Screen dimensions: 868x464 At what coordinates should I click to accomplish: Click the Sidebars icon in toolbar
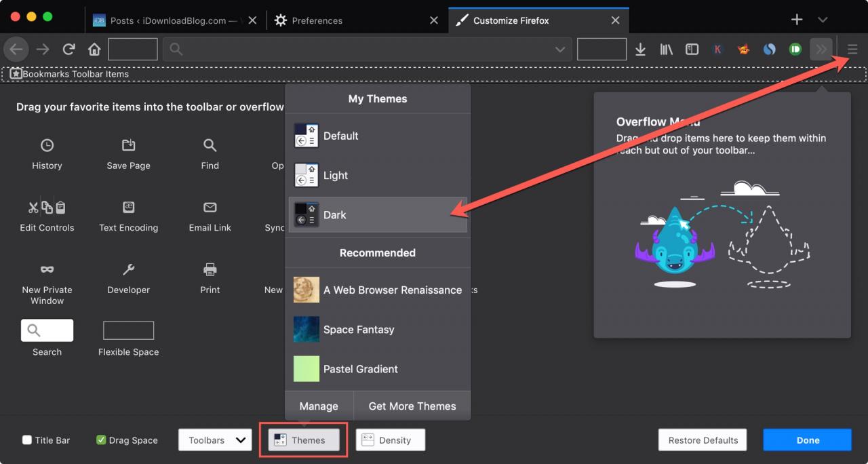point(692,50)
